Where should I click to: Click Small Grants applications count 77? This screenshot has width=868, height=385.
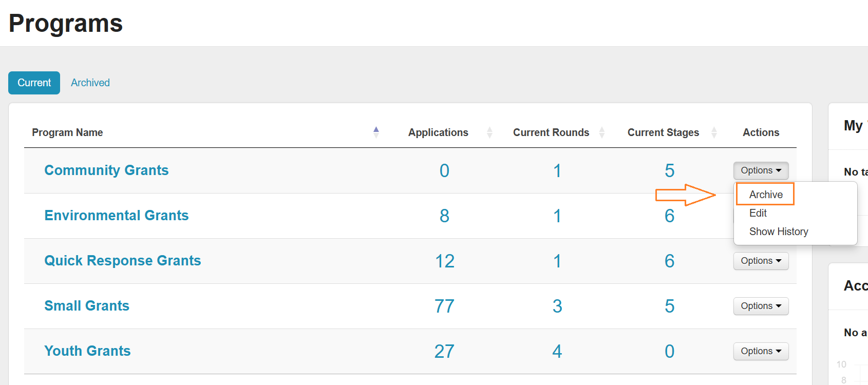444,306
